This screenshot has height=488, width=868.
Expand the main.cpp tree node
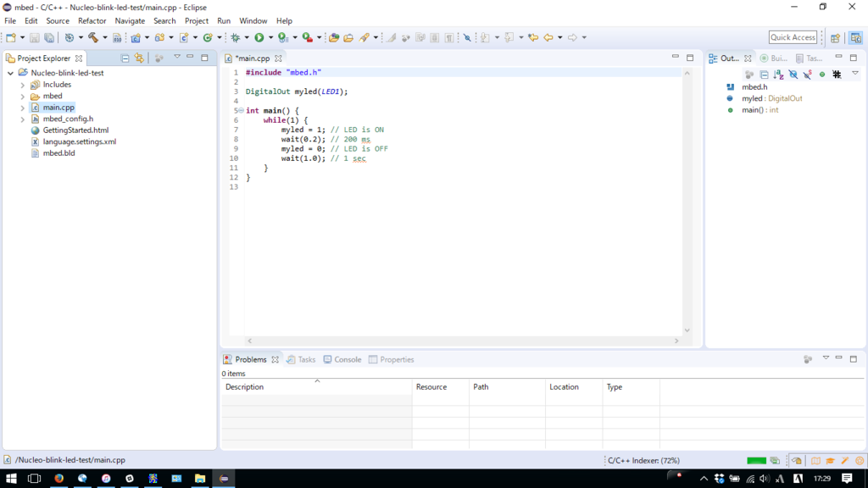coord(23,108)
